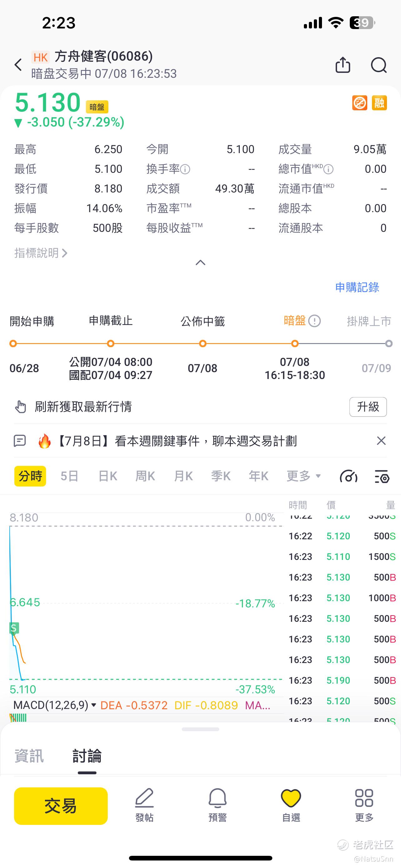
Task: Tap the yellow 交易 button
Action: pyautogui.click(x=61, y=806)
